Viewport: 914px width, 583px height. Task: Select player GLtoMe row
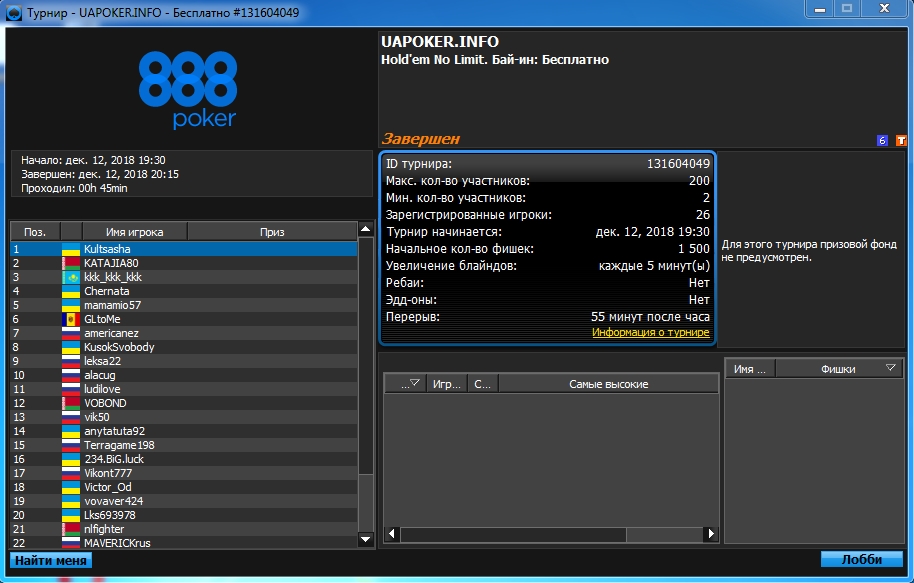pos(184,319)
